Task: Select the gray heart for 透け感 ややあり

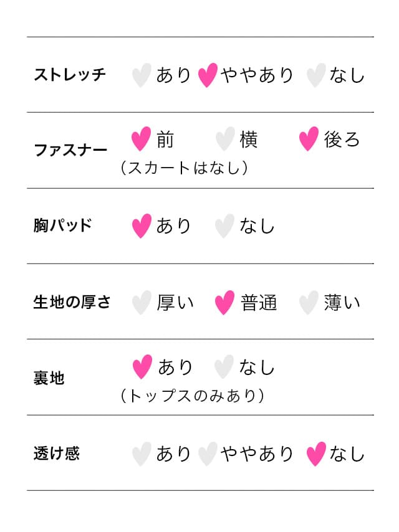Action: (x=208, y=454)
